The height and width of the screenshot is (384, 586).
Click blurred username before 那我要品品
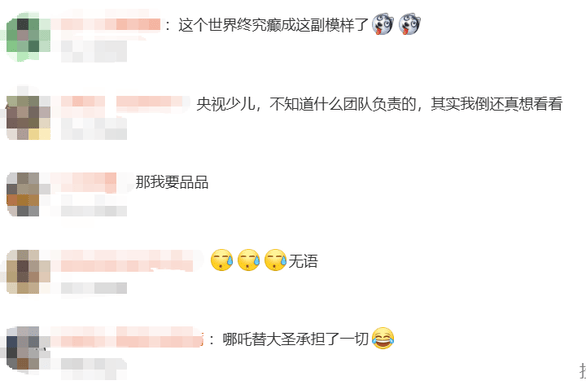coord(84,182)
